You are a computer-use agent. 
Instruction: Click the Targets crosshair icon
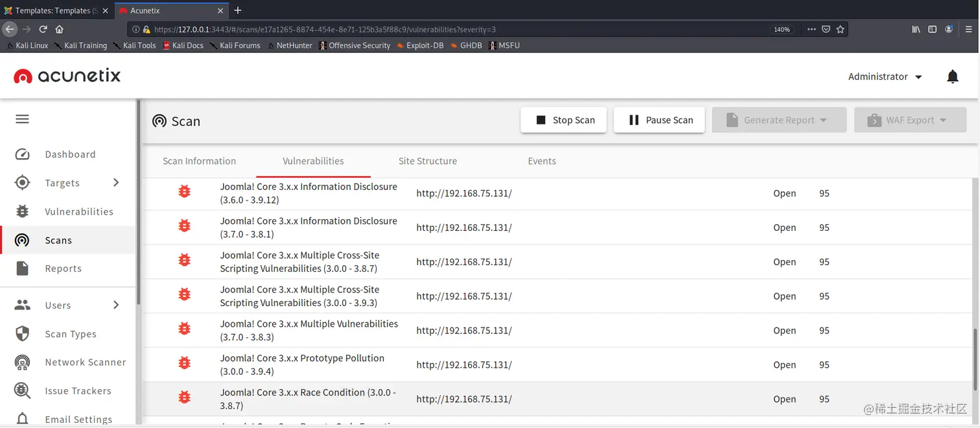pos(23,183)
